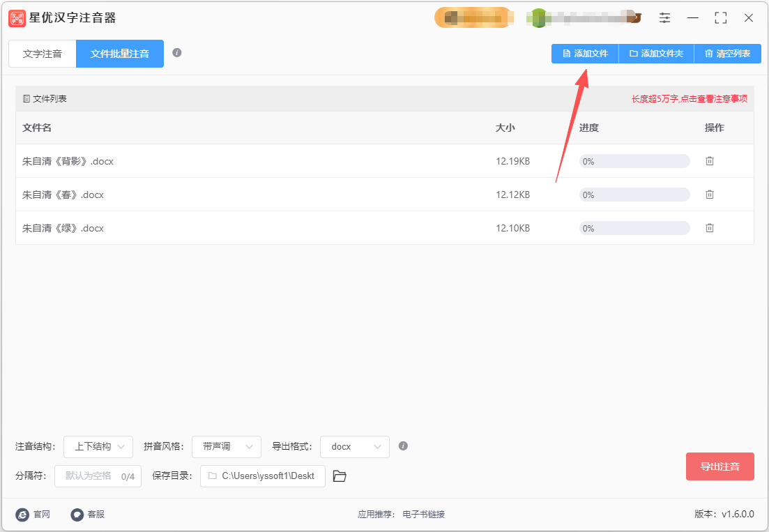Open the 客服 customer service icon
769x532 pixels.
[77, 515]
